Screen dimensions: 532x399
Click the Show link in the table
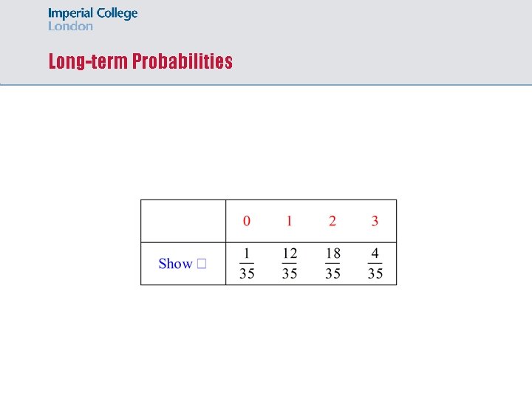click(175, 264)
